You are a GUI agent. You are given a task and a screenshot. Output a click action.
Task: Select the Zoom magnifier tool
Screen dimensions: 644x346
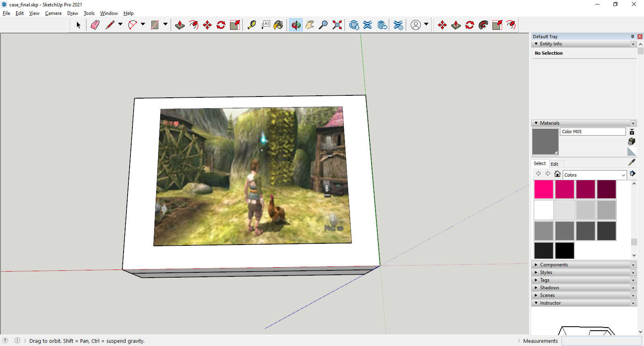click(x=323, y=25)
